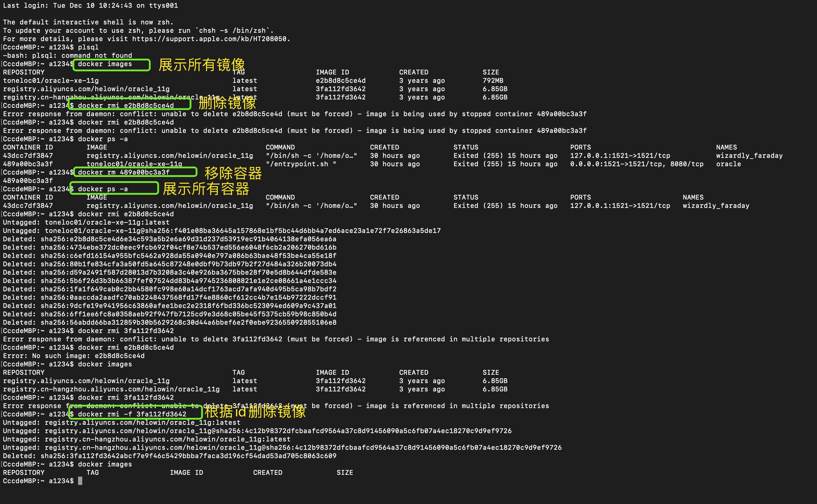Screen dimensions: 817x504
Task: Click the "792MB" size value
Action: pos(493,80)
